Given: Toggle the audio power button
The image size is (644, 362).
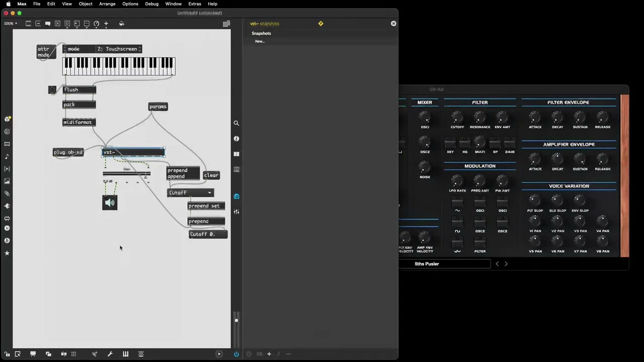Looking at the screenshot, I should coord(236,354).
